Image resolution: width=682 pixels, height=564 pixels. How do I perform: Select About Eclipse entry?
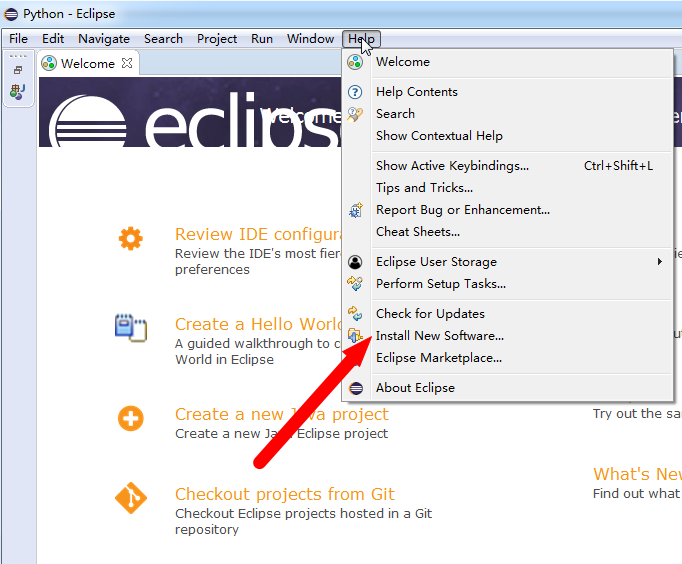[x=508, y=388]
